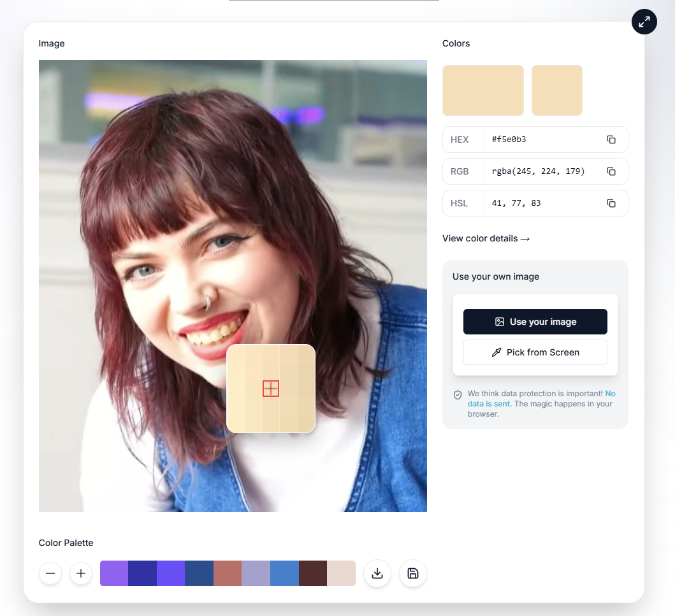Copy the HSL color value

pos(611,203)
